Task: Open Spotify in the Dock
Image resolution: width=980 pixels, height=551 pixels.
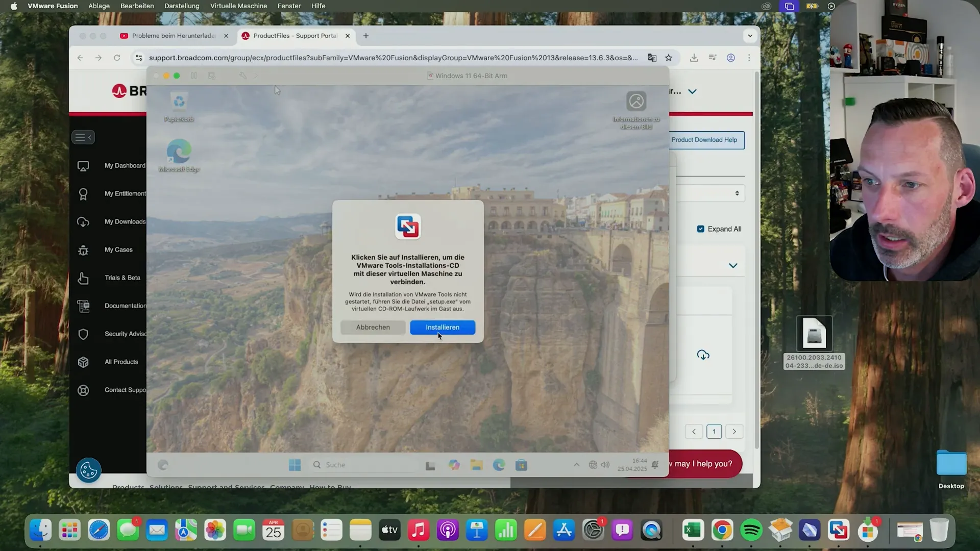Action: (751, 530)
